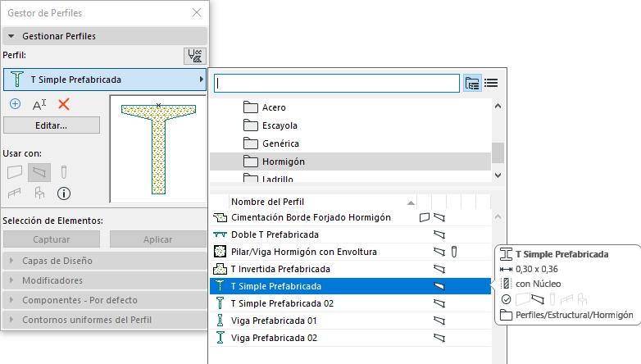Click tooltip text con Núcleo

[x=538, y=284]
